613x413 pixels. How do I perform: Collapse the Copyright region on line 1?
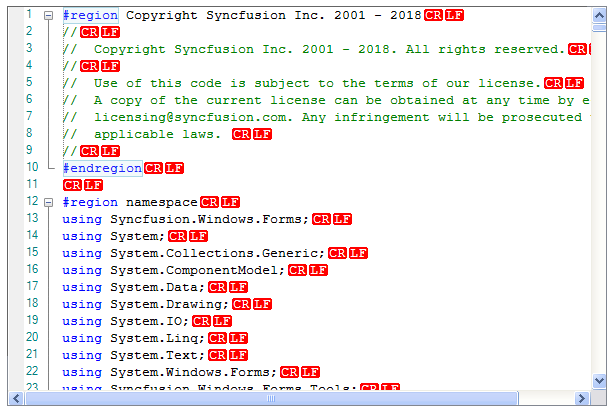tap(48, 16)
